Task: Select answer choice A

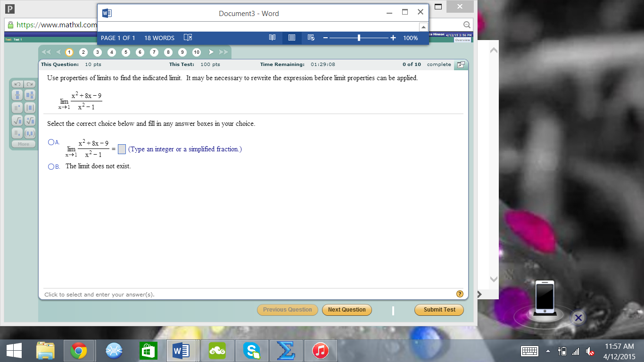Action: (x=50, y=141)
